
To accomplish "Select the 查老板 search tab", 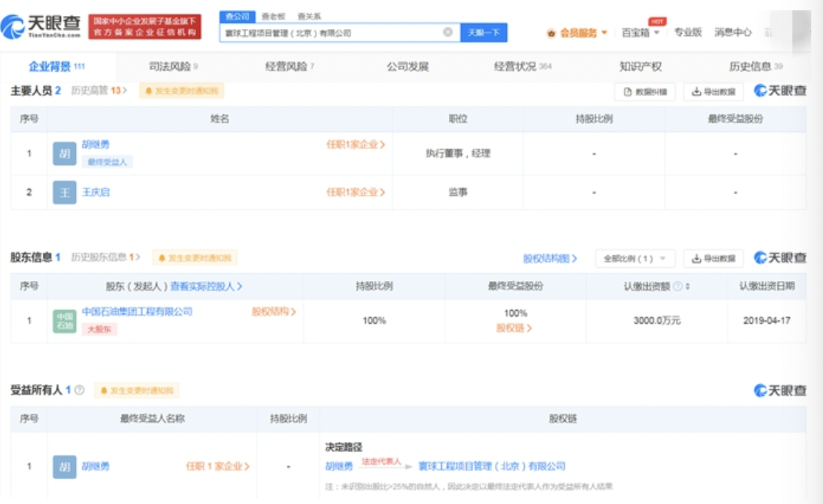I will [x=273, y=17].
